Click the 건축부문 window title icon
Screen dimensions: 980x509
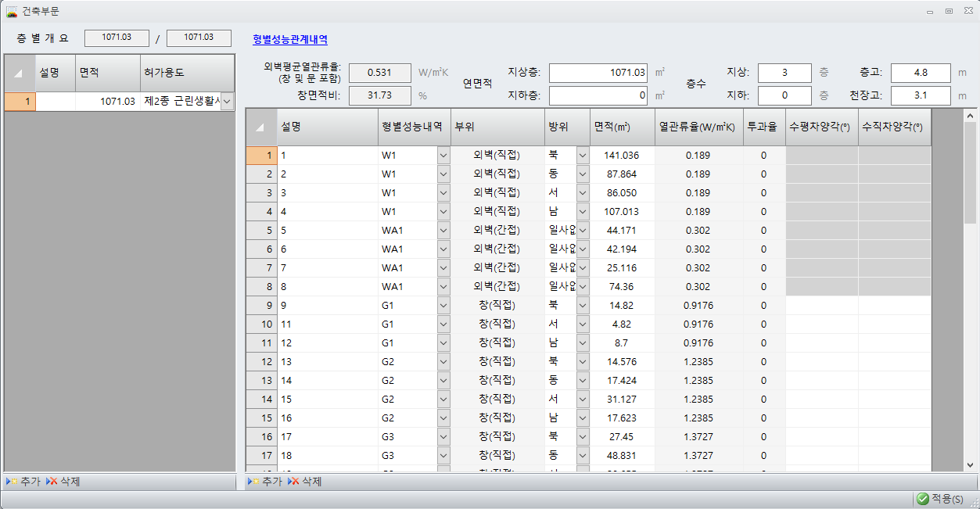pos(12,11)
